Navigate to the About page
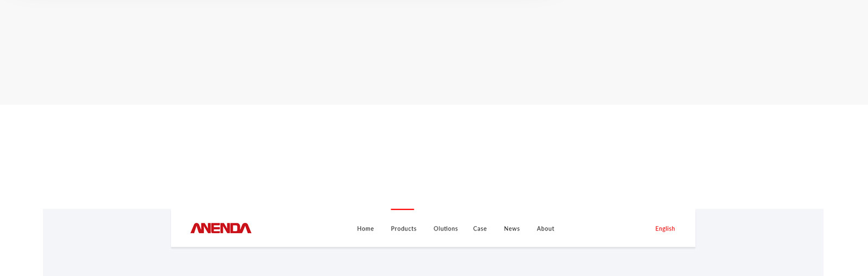This screenshot has width=868, height=276. (x=545, y=229)
